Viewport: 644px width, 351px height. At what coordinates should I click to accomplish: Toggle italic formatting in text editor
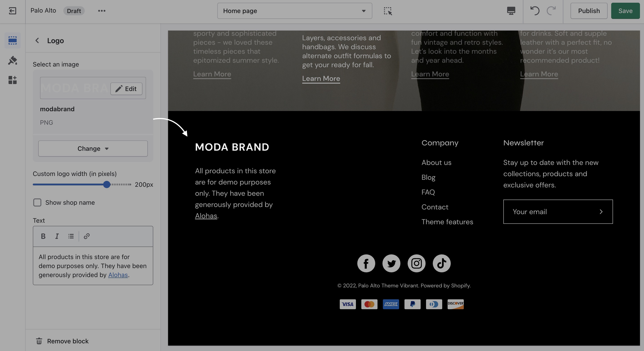[57, 236]
